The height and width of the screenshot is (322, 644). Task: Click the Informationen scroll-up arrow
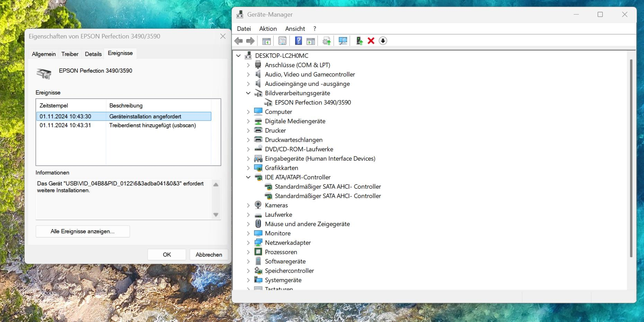(216, 185)
